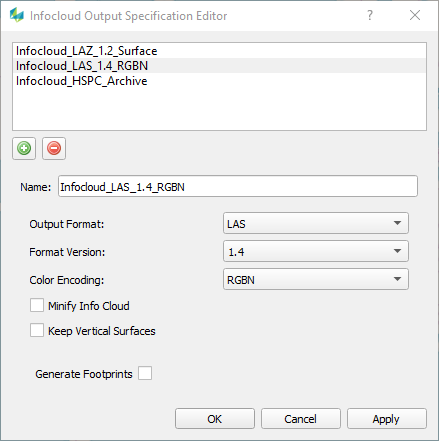Expand the Format Version dropdown showing 1.4
This screenshot has height=441, width=439.
(316, 251)
